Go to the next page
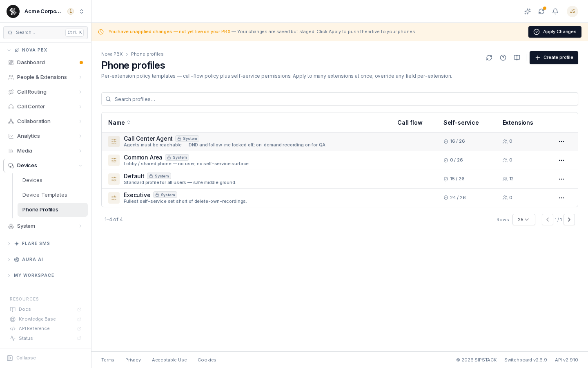The image size is (588, 368). [x=569, y=220]
